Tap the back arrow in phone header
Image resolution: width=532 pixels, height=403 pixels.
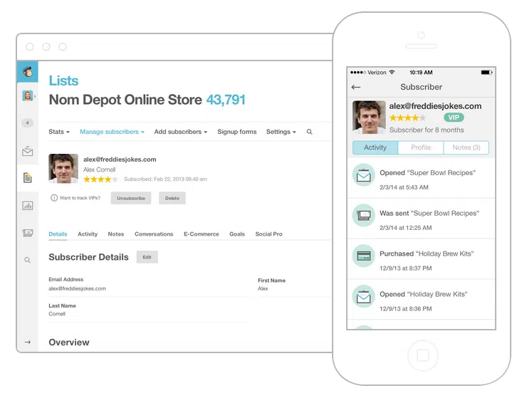tap(356, 88)
